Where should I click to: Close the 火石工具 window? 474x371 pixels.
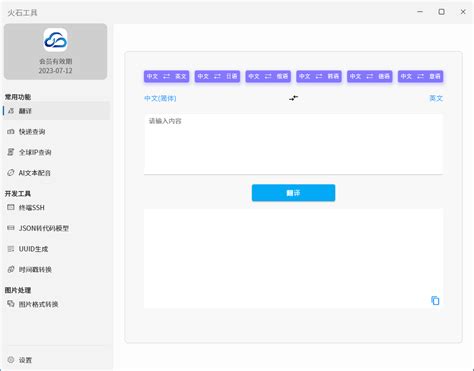pyautogui.click(x=463, y=12)
